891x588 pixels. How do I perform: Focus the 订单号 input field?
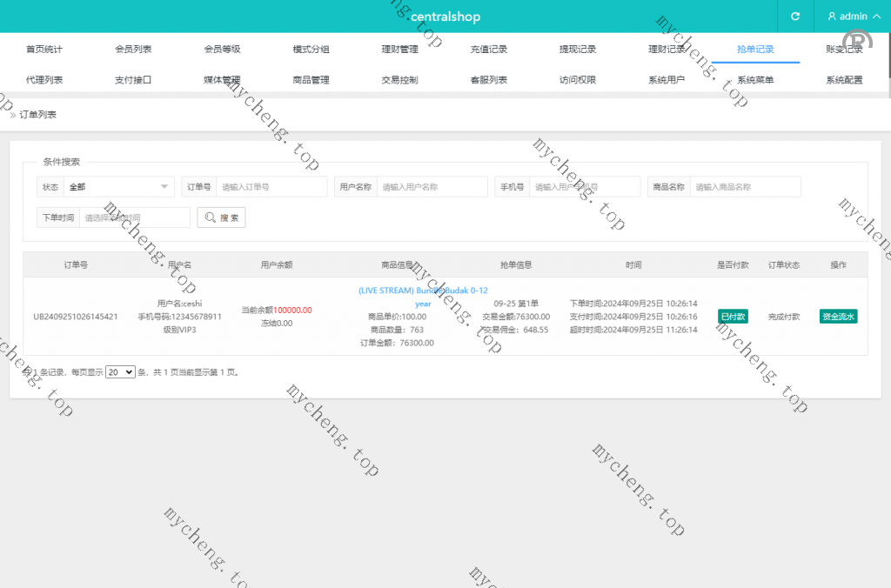271,187
